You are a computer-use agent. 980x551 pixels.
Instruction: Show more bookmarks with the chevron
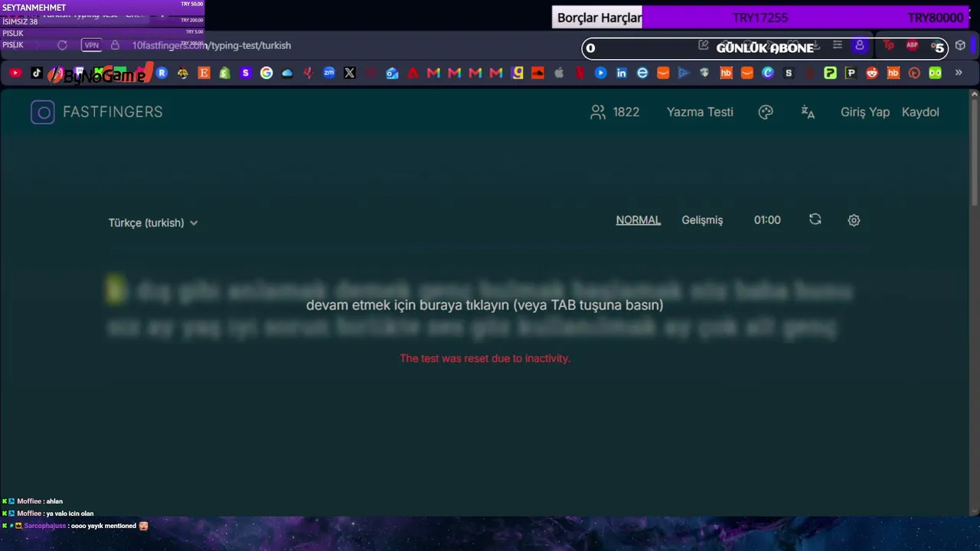(959, 73)
